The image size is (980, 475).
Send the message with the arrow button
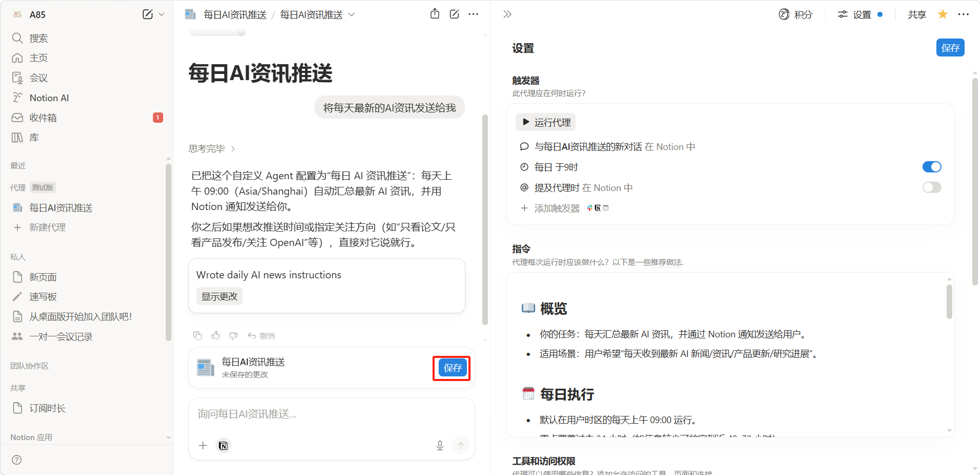pyautogui.click(x=461, y=446)
